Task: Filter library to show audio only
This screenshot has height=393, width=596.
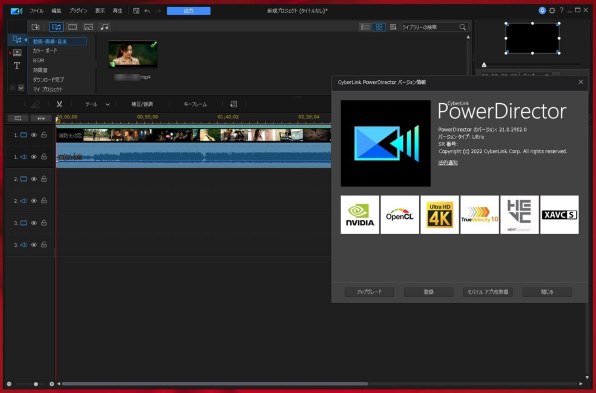Action: (104, 27)
